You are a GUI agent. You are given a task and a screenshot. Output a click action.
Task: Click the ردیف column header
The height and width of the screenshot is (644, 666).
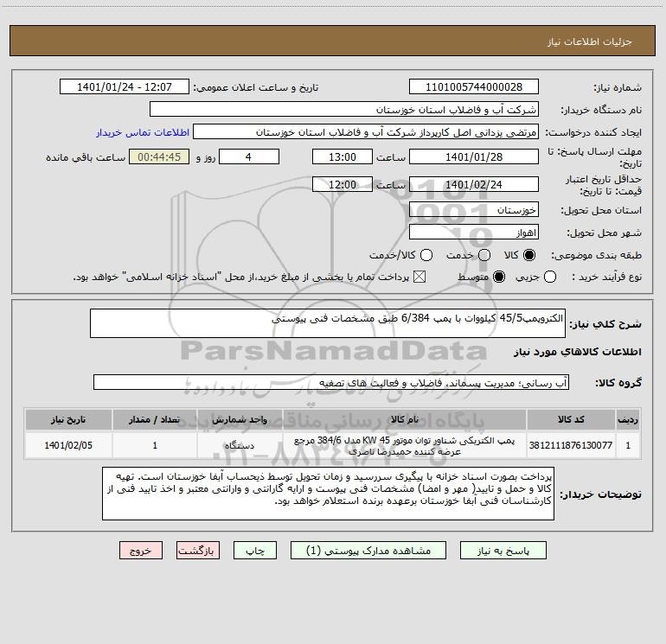pos(628,419)
